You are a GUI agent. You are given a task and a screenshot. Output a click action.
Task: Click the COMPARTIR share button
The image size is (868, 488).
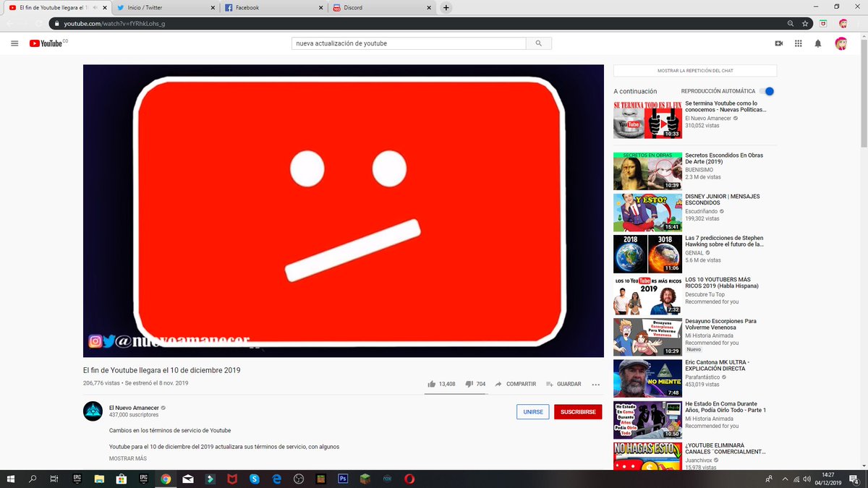coord(516,384)
